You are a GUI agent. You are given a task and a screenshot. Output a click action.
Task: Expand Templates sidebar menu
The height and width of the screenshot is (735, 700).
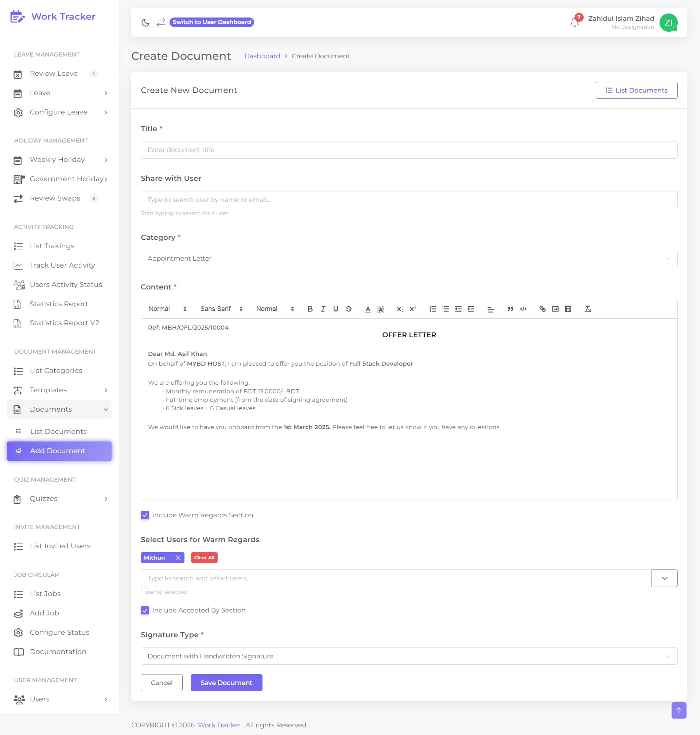(59, 390)
